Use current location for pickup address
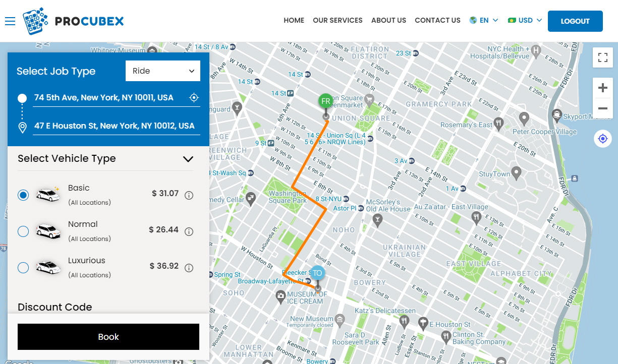This screenshot has width=618, height=364. click(x=194, y=98)
